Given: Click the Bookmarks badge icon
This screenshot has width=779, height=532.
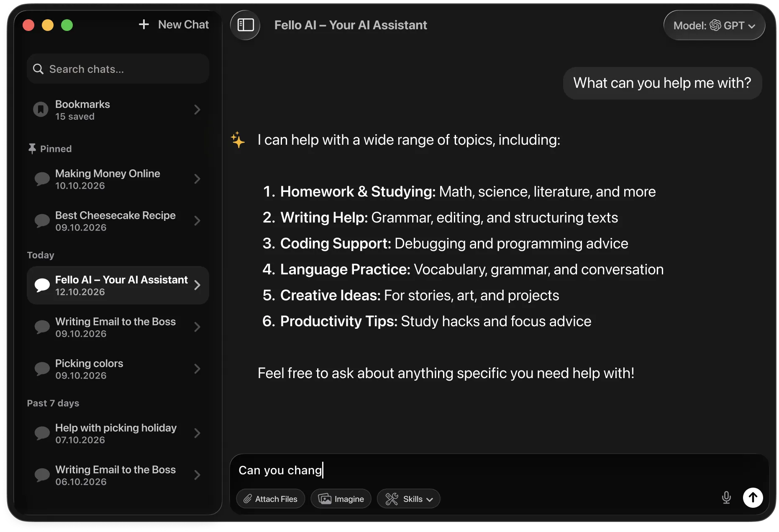Looking at the screenshot, I should point(41,110).
